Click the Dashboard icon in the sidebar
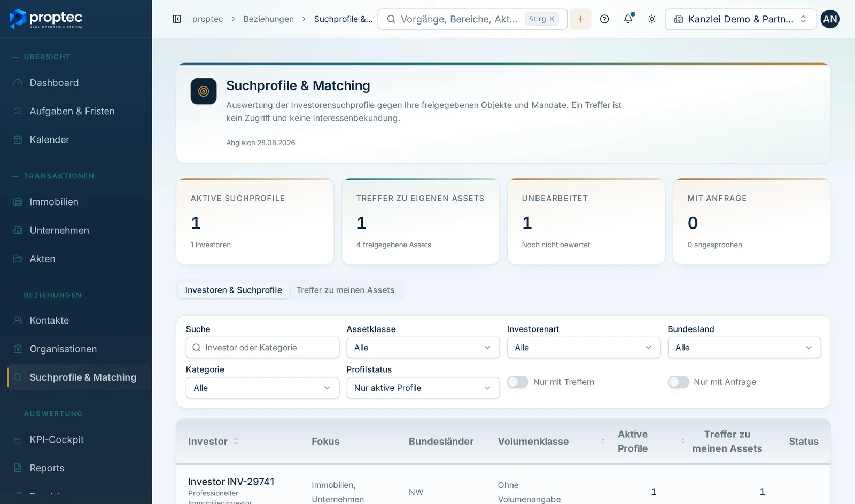Image resolution: width=855 pixels, height=504 pixels. 18,83
